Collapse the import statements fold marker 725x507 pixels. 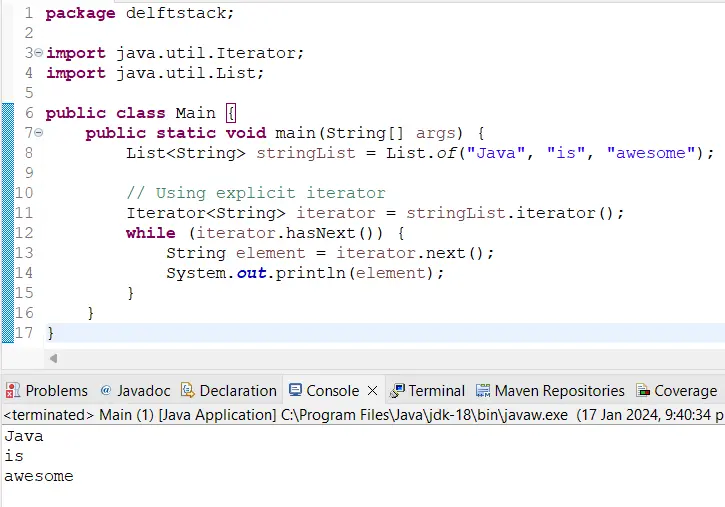pos(38,53)
